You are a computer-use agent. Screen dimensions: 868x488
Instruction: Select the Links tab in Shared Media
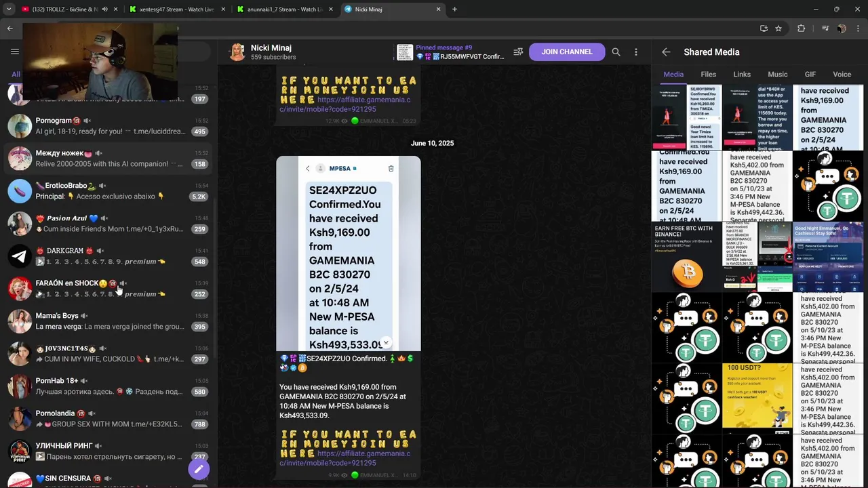pyautogui.click(x=742, y=75)
